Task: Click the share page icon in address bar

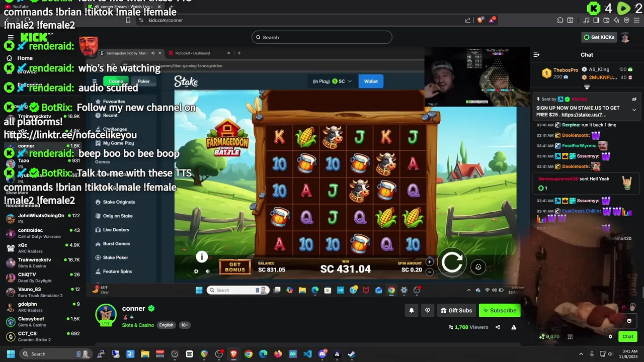Action: pyautogui.click(x=468, y=20)
